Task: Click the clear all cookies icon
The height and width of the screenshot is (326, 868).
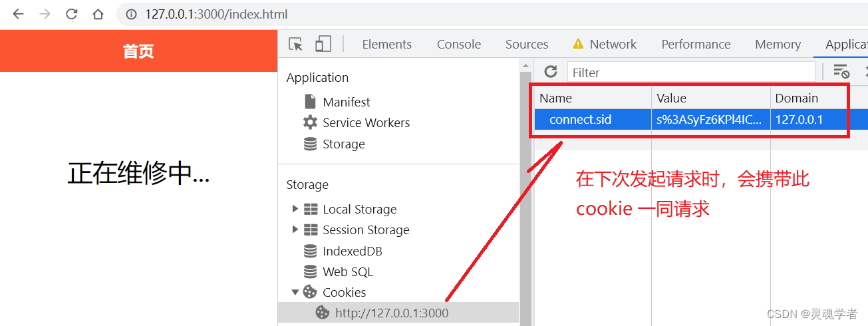Action: tap(841, 72)
